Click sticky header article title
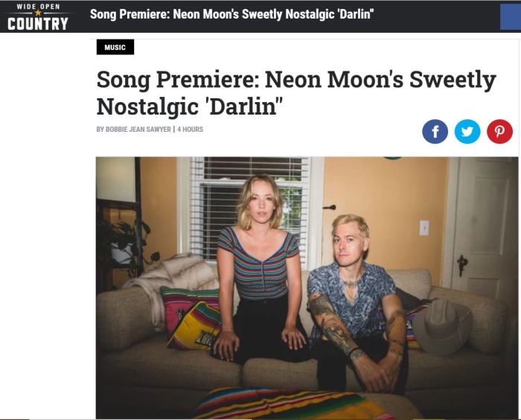 pos(232,14)
